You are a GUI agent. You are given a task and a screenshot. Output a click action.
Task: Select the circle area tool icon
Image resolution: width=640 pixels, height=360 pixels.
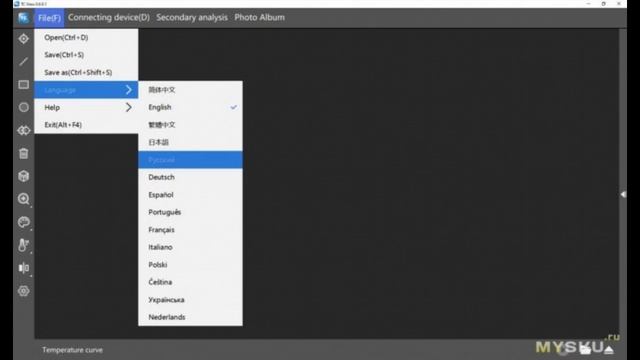(24, 107)
